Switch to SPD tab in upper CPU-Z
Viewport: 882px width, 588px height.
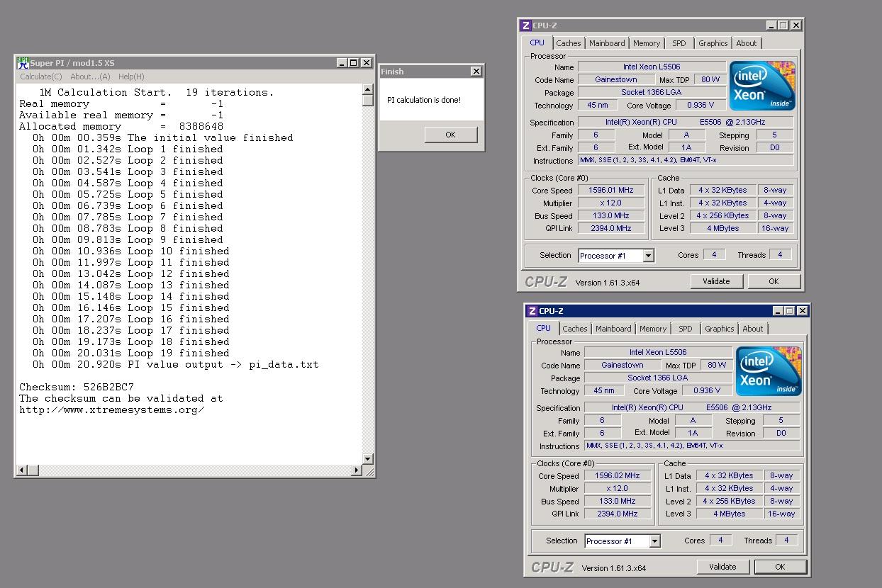(x=679, y=43)
